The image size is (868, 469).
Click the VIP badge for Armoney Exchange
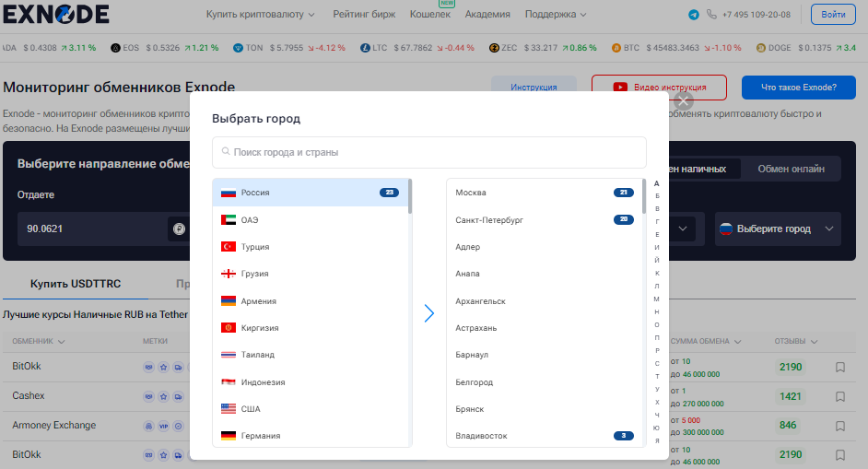(x=163, y=426)
